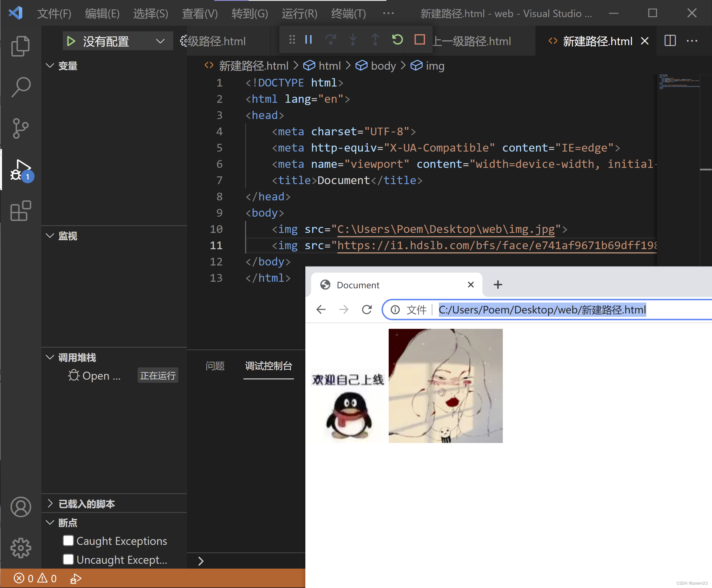Open the 运行(R) menu
This screenshot has width=712, height=588.
click(x=299, y=13)
